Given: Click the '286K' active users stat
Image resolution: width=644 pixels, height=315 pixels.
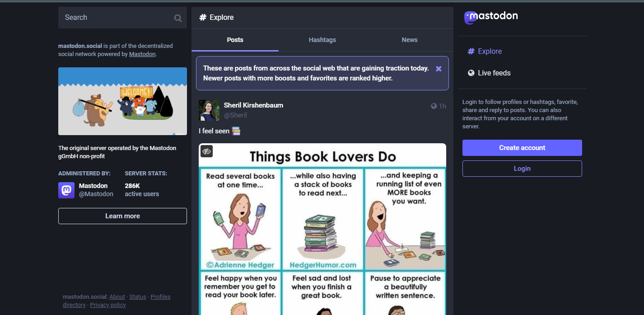Looking at the screenshot, I should [132, 186].
